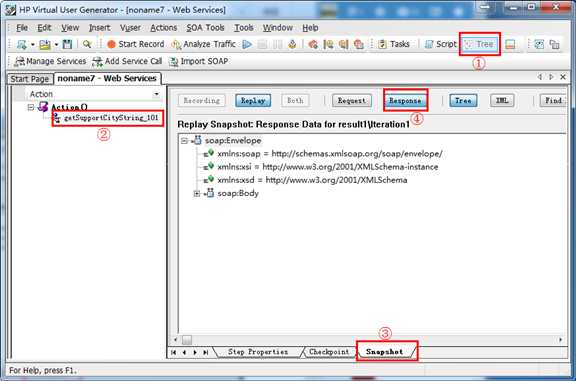Toggle the Recording snapshot button
The height and width of the screenshot is (381, 576).
point(201,100)
